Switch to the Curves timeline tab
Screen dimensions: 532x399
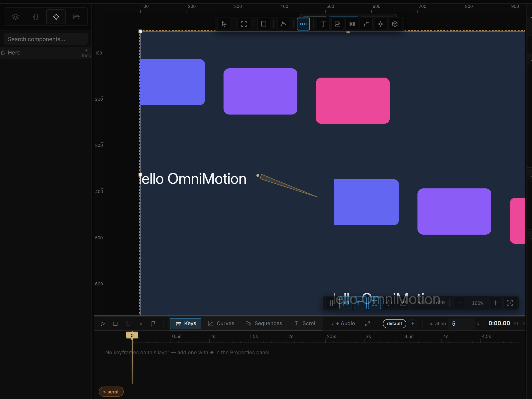coord(221,323)
